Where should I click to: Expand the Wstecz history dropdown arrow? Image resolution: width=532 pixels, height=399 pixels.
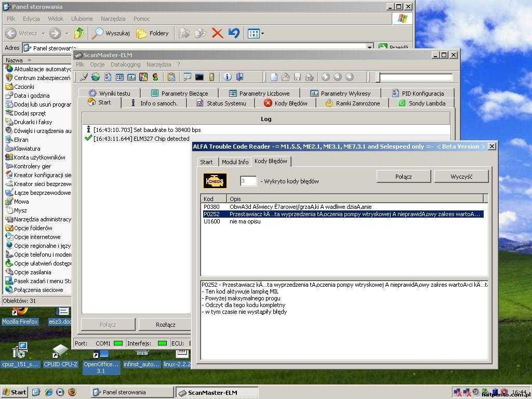44,33
